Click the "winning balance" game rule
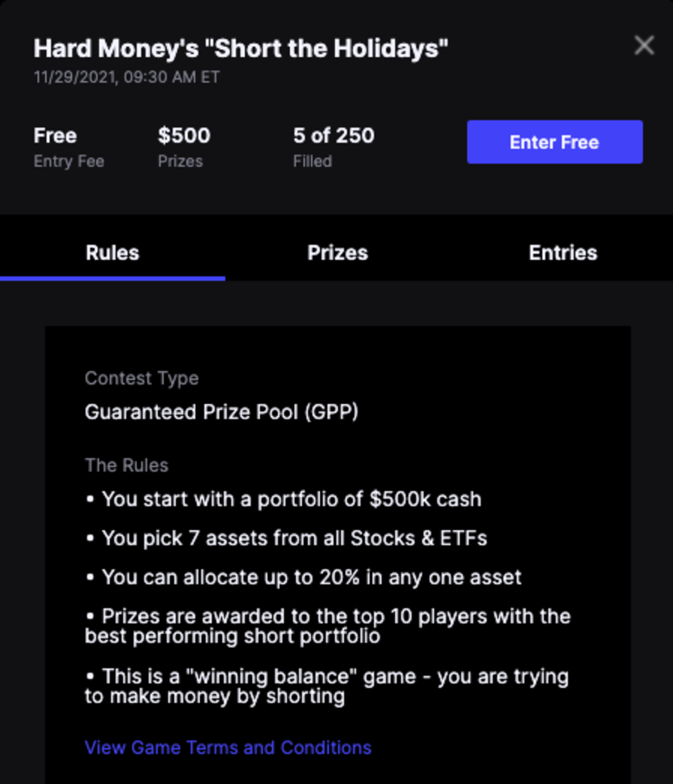Viewport: 673px width, 784px height. click(327, 686)
